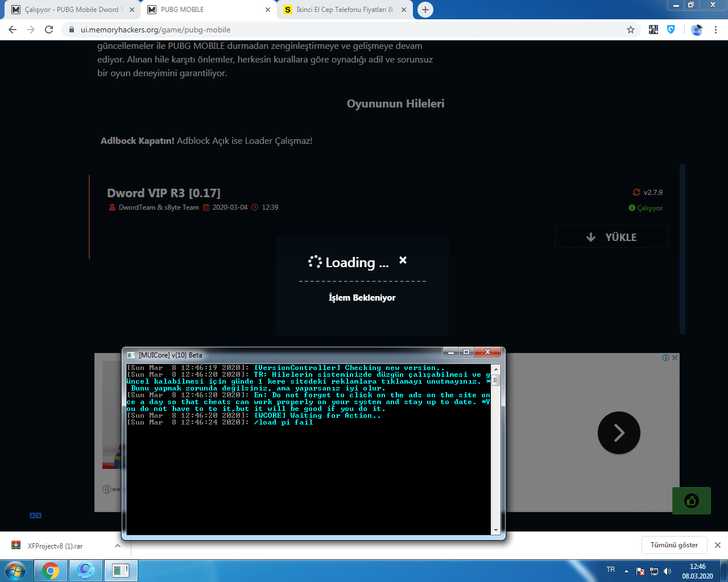Click the YÜKLE download button
Screen dimensions: 728x582
(611, 237)
